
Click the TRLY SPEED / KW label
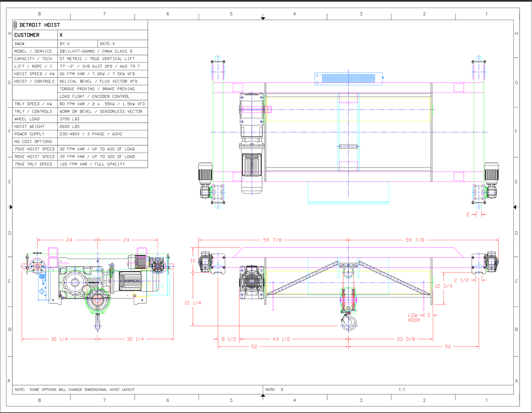33,104
